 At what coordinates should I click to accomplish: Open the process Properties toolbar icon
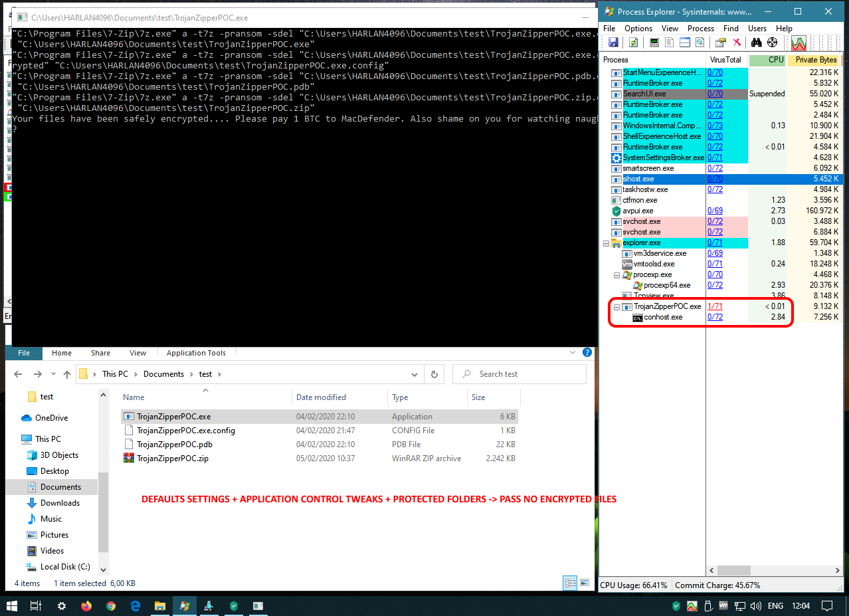pyautogui.click(x=721, y=43)
